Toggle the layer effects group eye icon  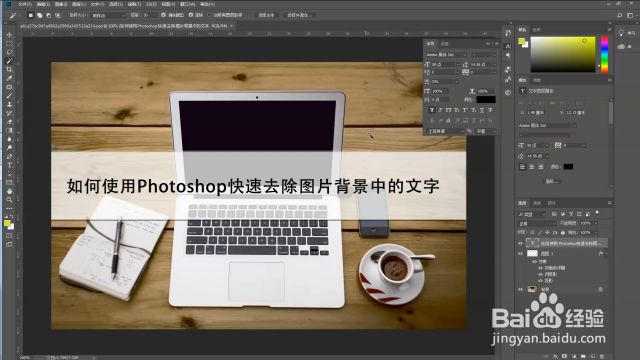tap(535, 262)
